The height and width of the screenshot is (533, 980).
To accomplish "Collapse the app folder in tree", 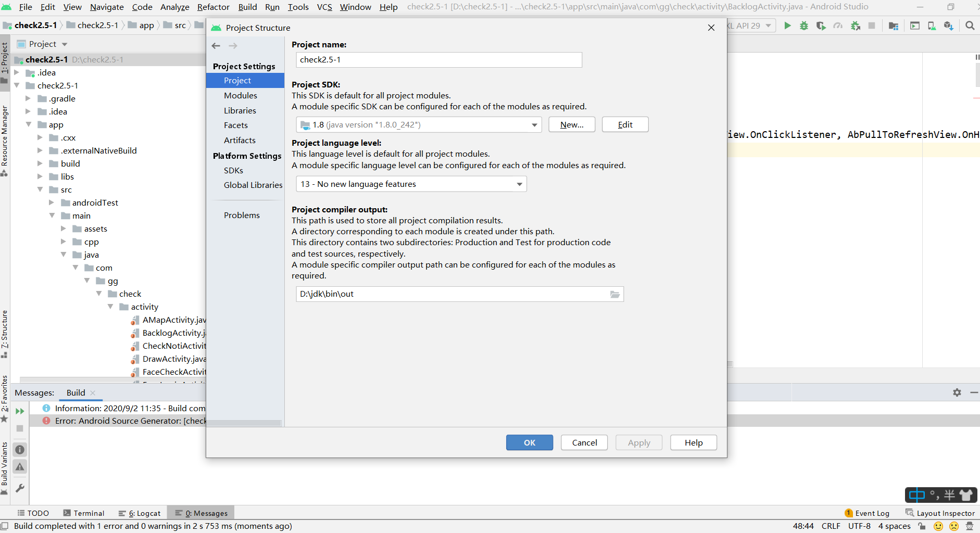I will coord(29,124).
